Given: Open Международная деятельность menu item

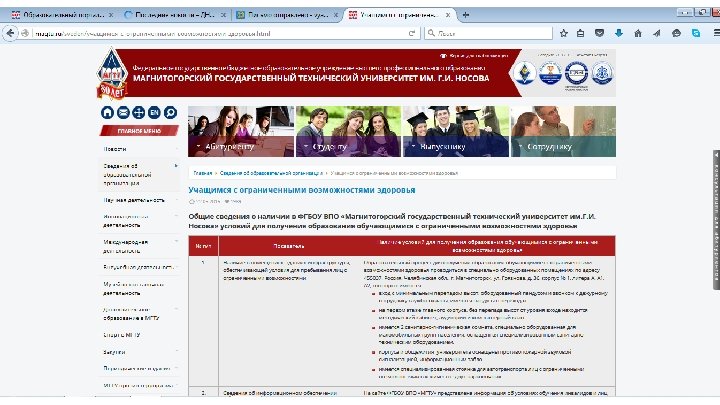Looking at the screenshot, I should pyautogui.click(x=125, y=246).
